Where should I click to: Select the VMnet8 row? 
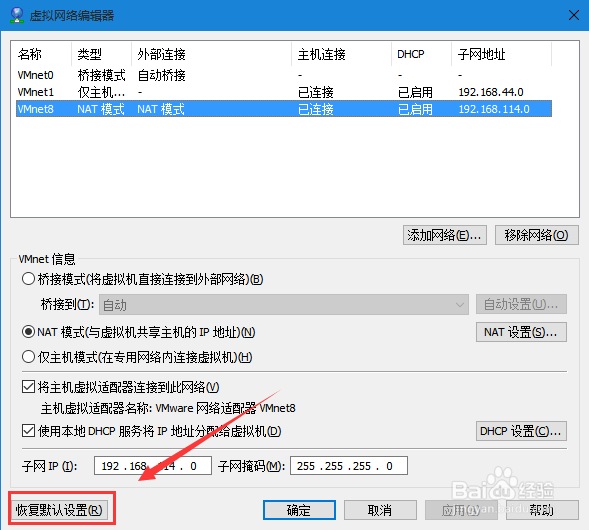(284, 109)
